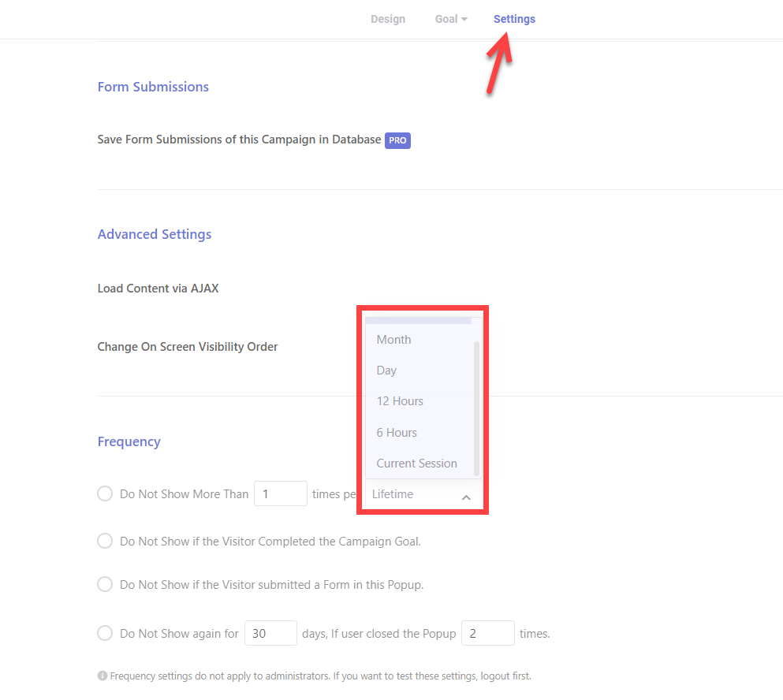Click the Form Submissions heading
The height and width of the screenshot is (700, 783).
(153, 87)
